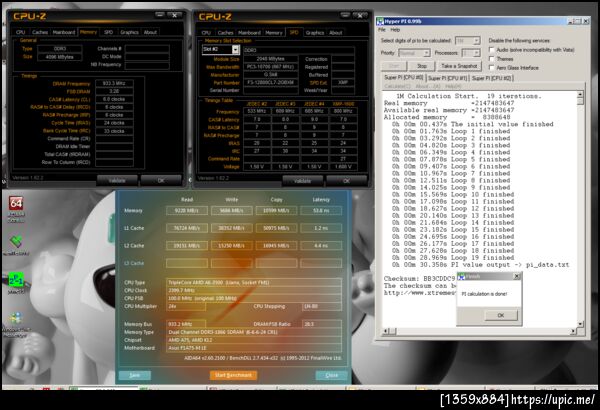Open CPU tab in right CPU-Z window
The image size is (600, 410).
[x=206, y=33]
